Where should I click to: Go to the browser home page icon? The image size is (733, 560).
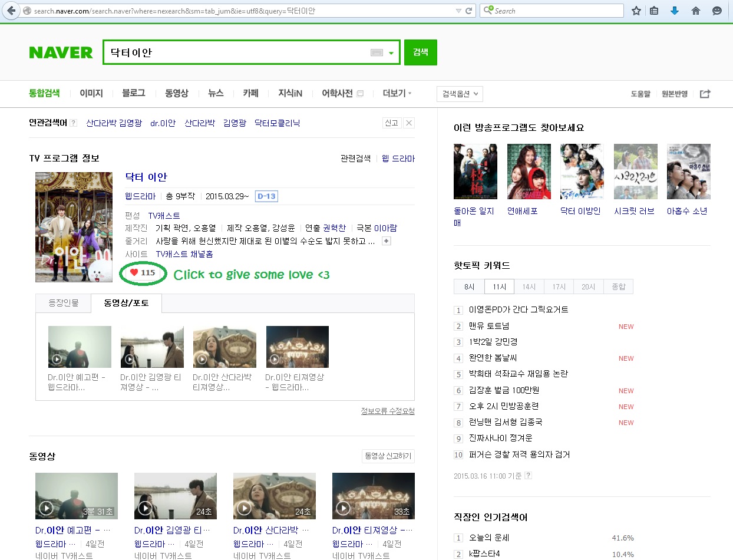pyautogui.click(x=695, y=11)
